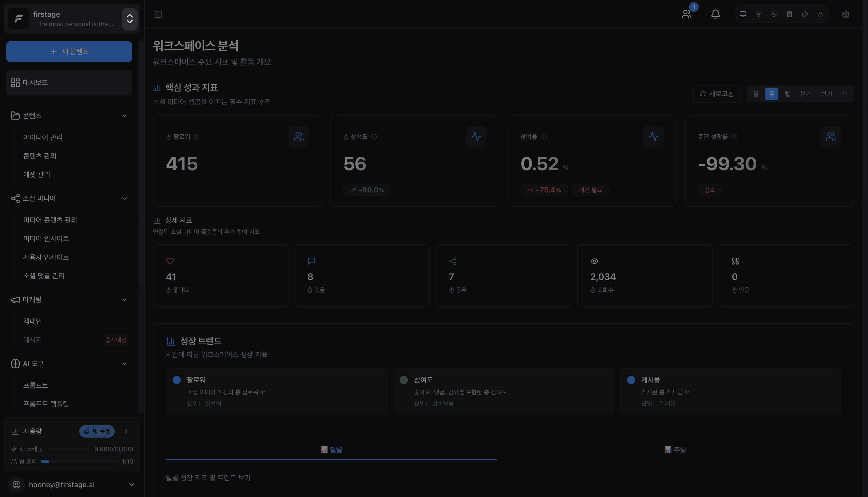
Task: Click the info icon beside 주간 성장률
Action: 734,137
